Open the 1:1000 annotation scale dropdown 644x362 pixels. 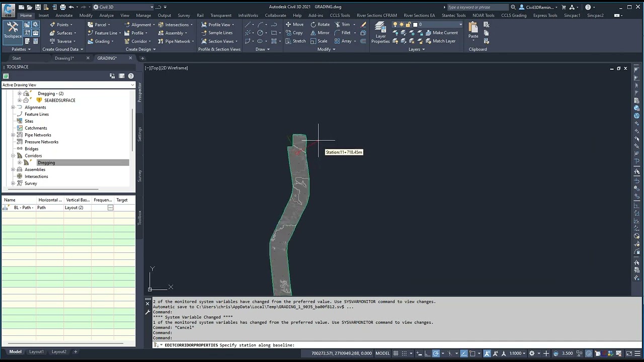(x=517, y=353)
